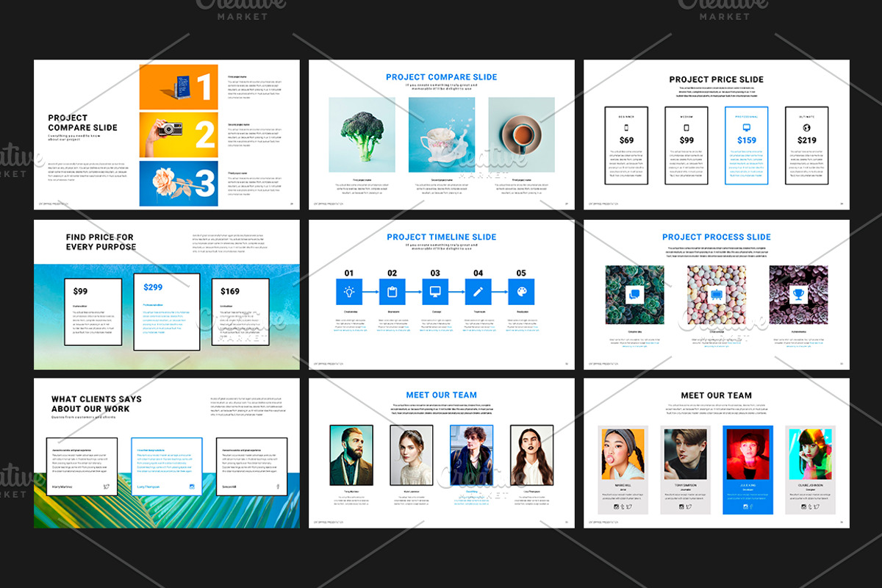Screen dimensions: 882x588
Task: Click the timeline number '01'
Action: point(349,273)
